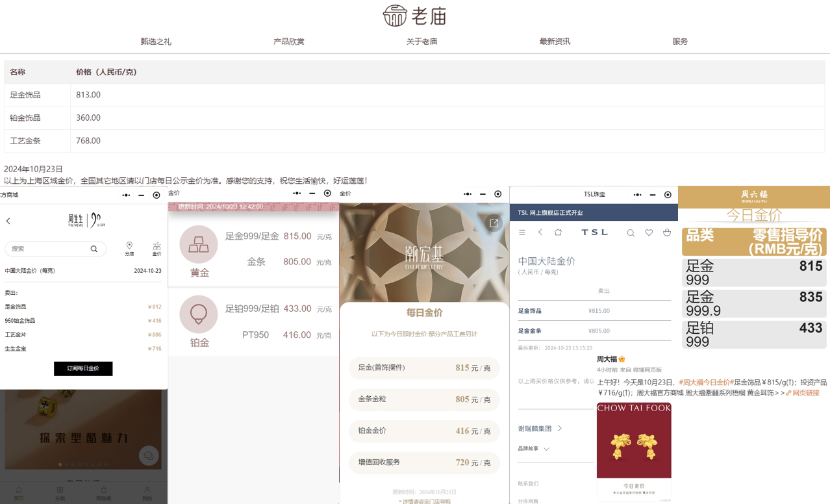Screen dimensions: 830x504
Task: Switch to the 分类 bottom tab
Action: [60, 493]
